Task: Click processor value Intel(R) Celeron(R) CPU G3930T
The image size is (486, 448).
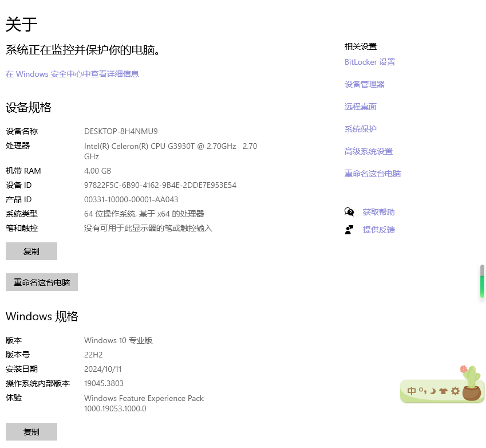Action: click(x=171, y=151)
